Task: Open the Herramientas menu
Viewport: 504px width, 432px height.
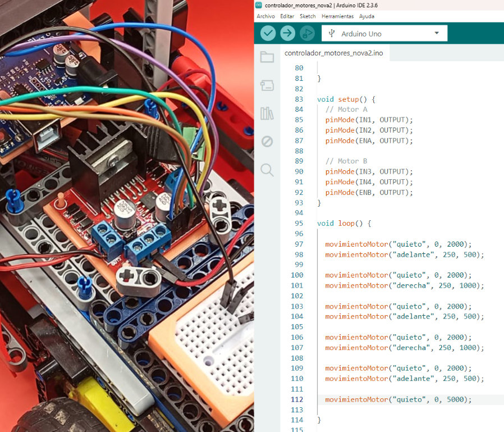Action: coord(337,16)
